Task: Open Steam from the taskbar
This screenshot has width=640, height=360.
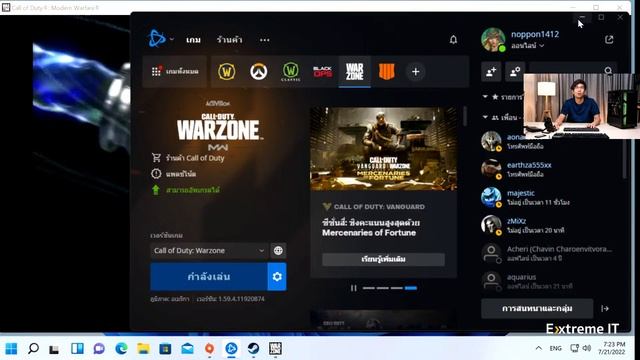Action: (x=253, y=349)
